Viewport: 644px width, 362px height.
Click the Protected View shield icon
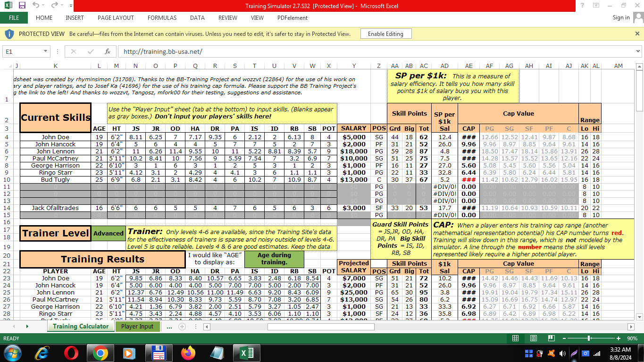pyautogui.click(x=9, y=34)
